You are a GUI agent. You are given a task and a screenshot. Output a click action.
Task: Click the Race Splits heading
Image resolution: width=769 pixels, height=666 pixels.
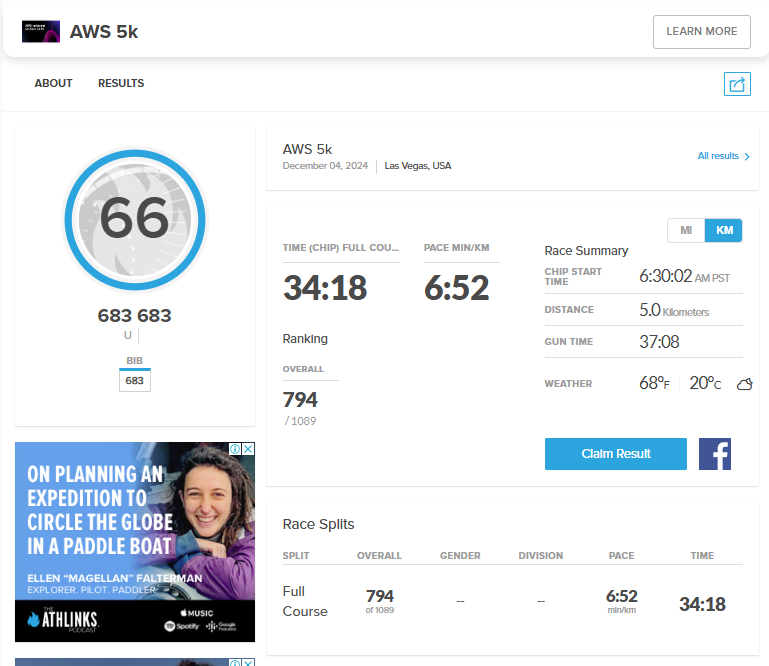[x=318, y=524]
